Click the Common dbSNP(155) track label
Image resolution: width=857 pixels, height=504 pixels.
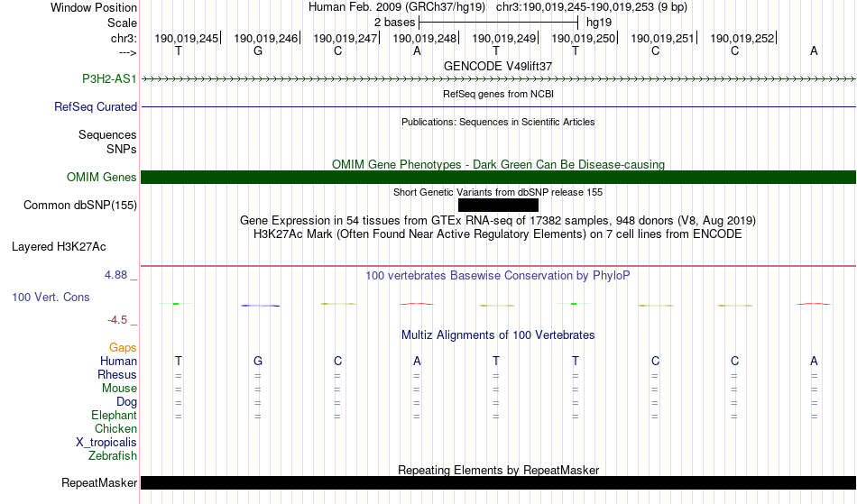tap(80, 206)
